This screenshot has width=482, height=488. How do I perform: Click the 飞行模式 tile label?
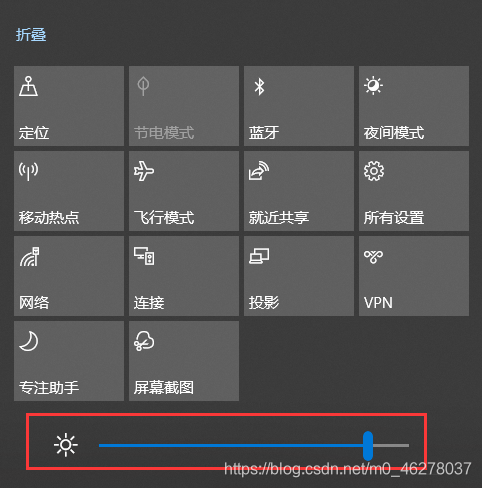click(x=164, y=218)
